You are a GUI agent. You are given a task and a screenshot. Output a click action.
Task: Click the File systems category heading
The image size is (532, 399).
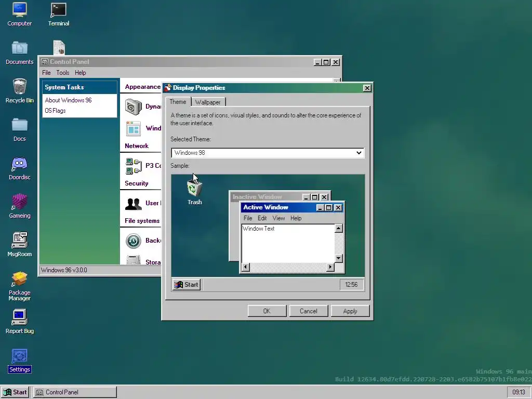[142, 221]
